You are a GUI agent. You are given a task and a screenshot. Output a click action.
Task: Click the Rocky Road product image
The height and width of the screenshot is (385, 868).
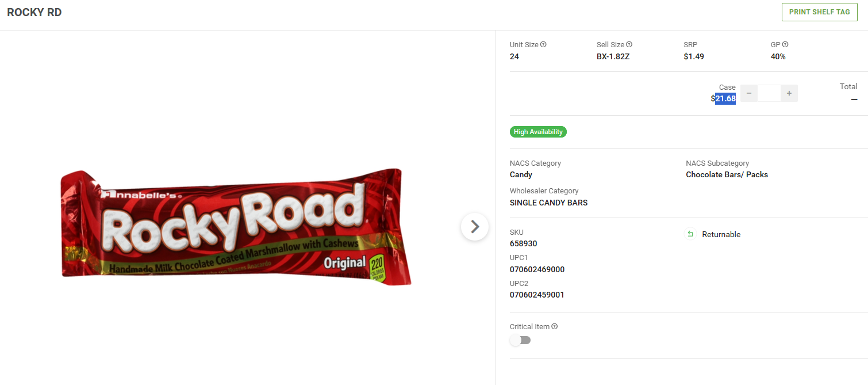[x=236, y=227]
